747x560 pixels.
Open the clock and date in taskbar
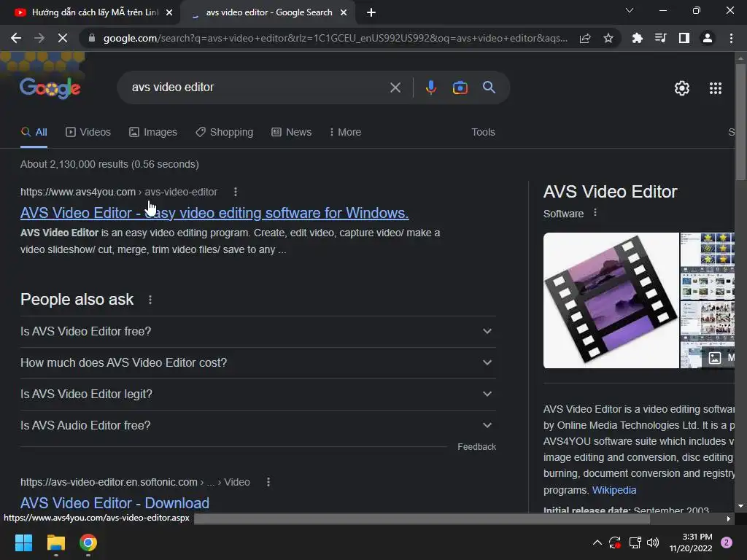(690, 542)
